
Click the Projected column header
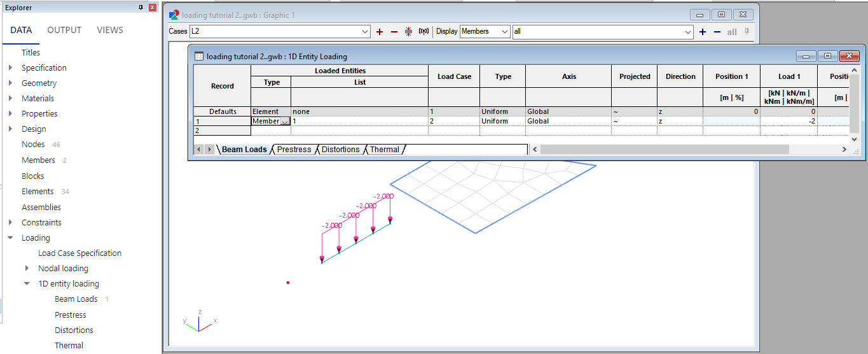point(635,76)
